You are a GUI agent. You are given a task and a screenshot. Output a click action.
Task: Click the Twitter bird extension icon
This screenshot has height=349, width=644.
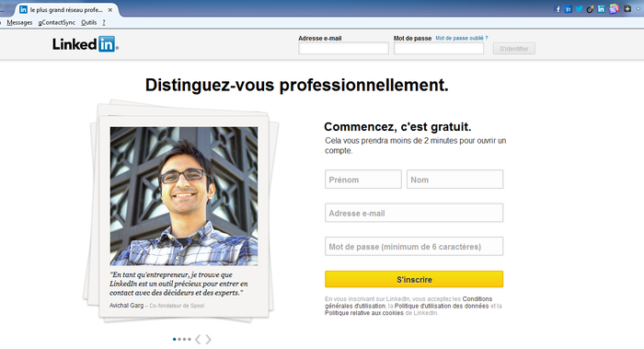click(579, 8)
